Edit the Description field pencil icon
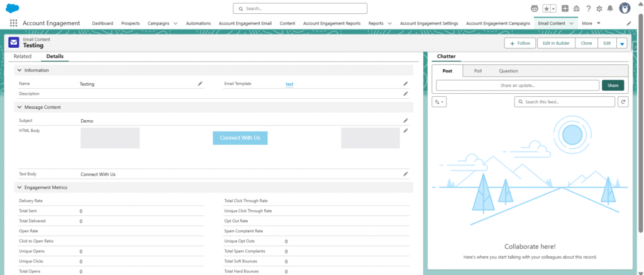This screenshot has width=644, height=275. tap(406, 94)
